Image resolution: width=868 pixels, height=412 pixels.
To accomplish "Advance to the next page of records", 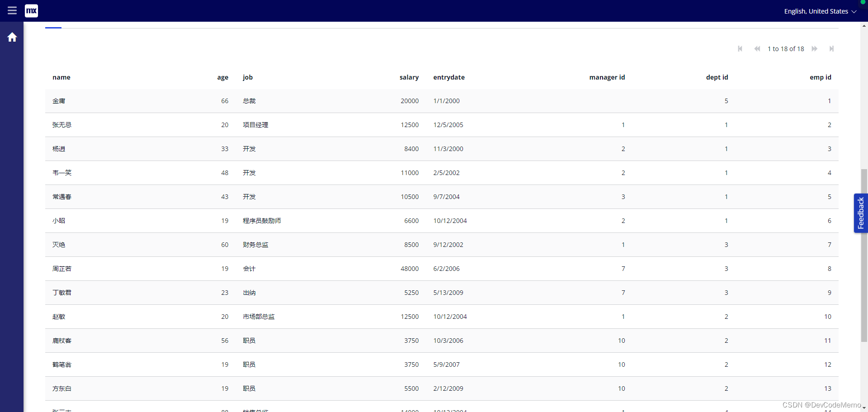I will [x=815, y=49].
